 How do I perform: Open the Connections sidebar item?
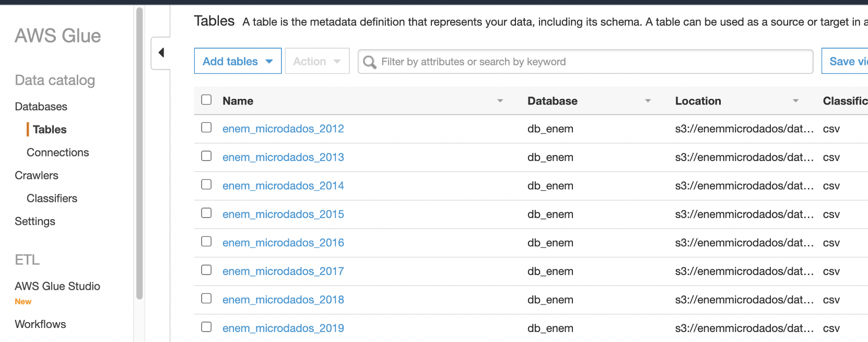point(58,153)
